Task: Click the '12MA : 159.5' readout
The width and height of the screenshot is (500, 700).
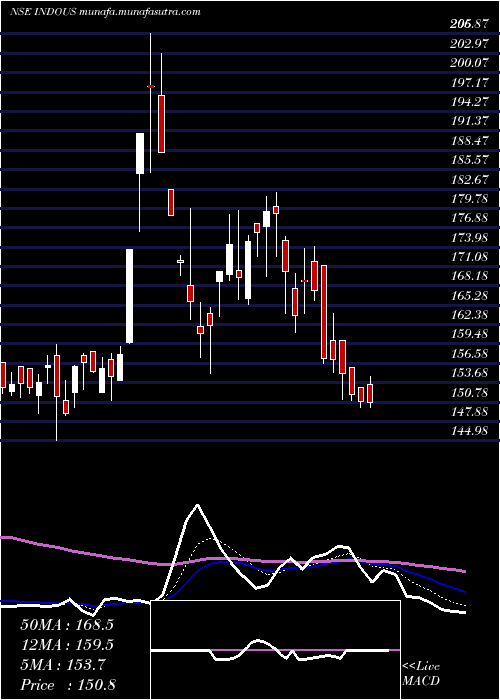Action: [67, 645]
